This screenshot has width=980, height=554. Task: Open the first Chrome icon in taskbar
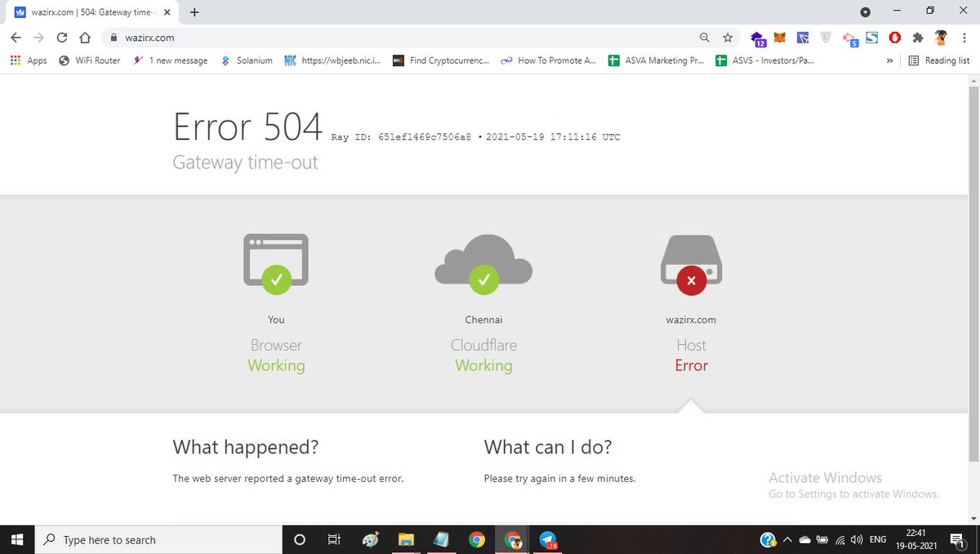pyautogui.click(x=477, y=539)
